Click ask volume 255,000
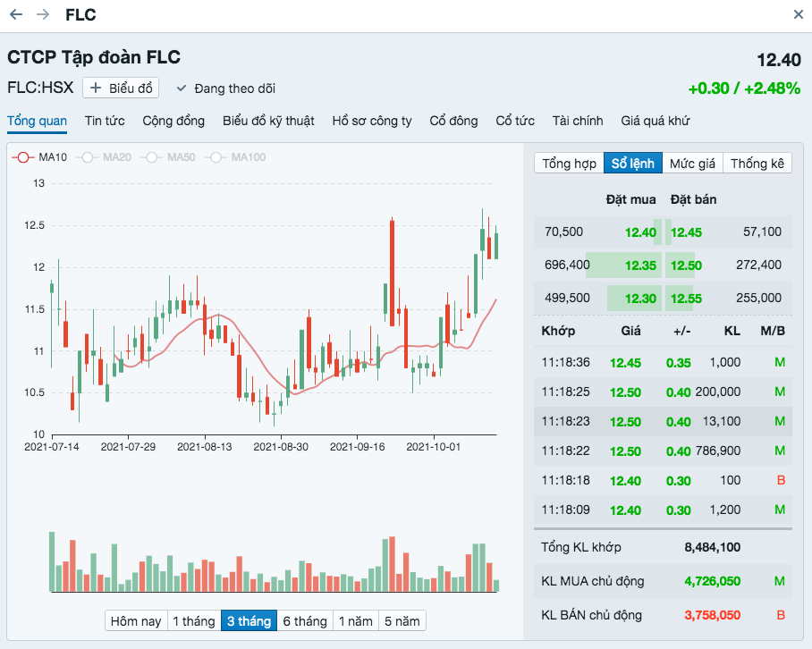Screen dimensions: 812x649 click(x=758, y=298)
